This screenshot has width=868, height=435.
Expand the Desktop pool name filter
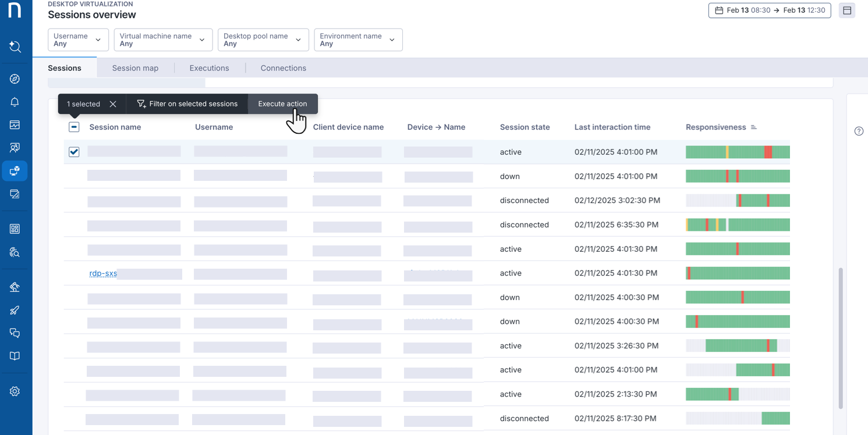coord(263,40)
